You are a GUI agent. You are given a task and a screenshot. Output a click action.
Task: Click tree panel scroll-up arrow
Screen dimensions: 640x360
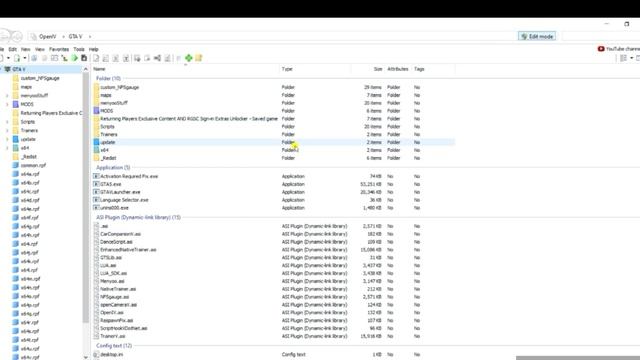tap(85, 69)
